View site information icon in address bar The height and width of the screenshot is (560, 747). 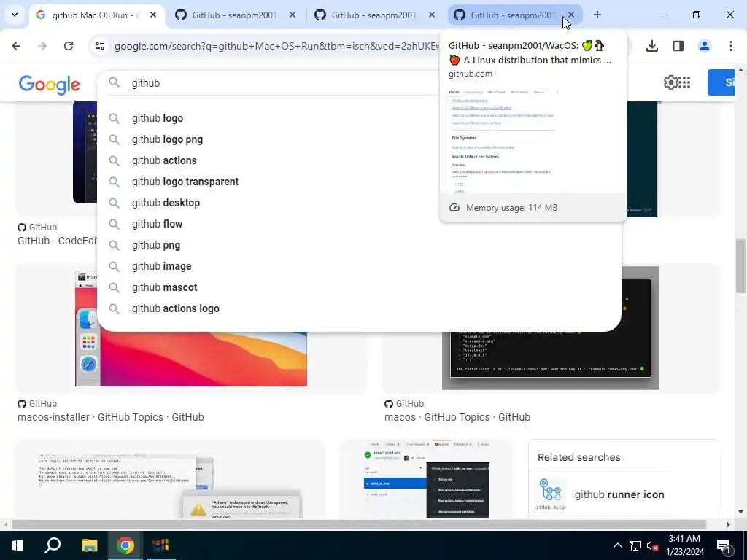click(x=100, y=46)
